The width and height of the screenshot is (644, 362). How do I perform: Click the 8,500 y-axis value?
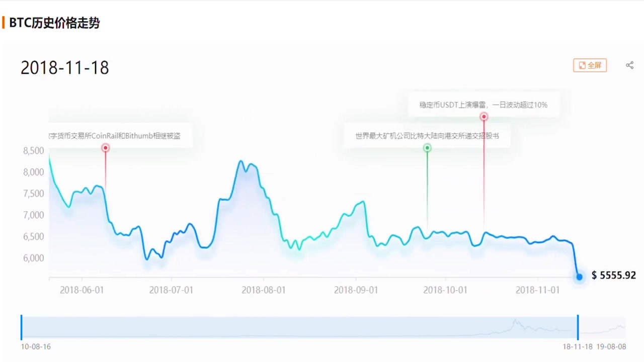pyautogui.click(x=34, y=151)
